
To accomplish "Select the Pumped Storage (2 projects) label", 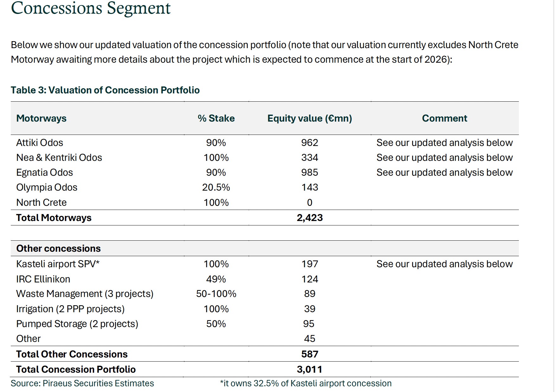I will (x=77, y=324).
